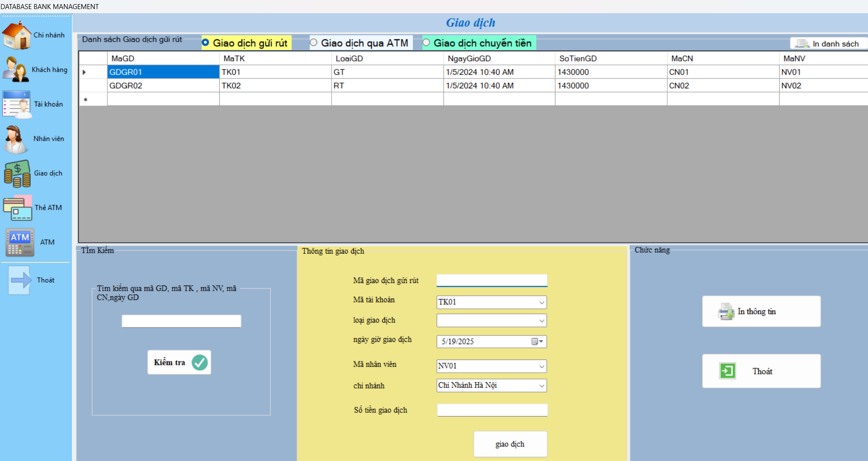This screenshot has height=461, width=868.
Task: Open the Nhân viên employee icon
Action: click(x=16, y=139)
